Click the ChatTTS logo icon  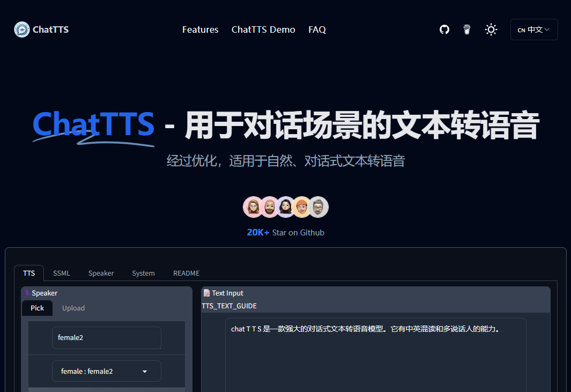pos(22,29)
